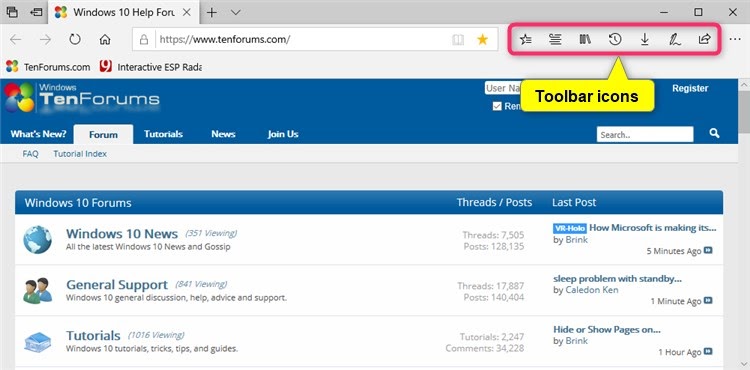
Task: View Caledon Ken's profile
Action: pos(592,290)
